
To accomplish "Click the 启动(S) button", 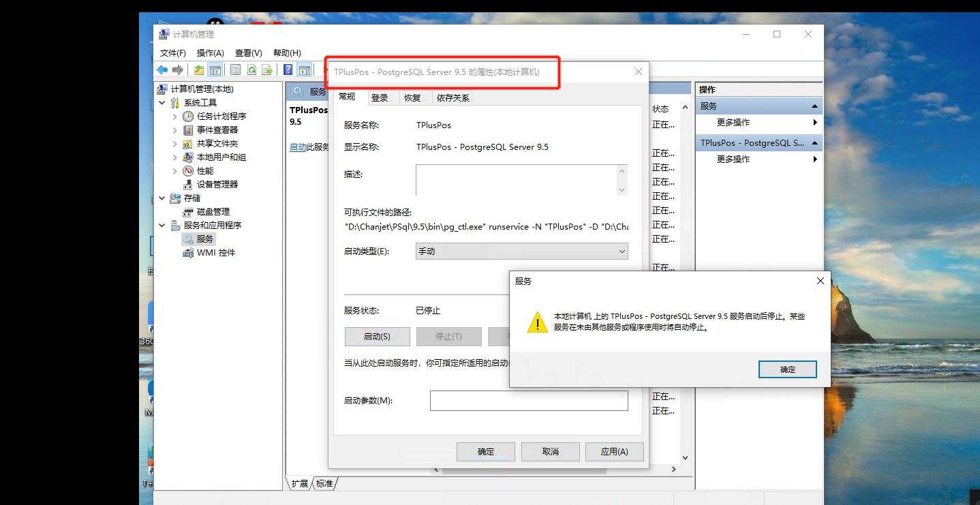I will (x=378, y=337).
